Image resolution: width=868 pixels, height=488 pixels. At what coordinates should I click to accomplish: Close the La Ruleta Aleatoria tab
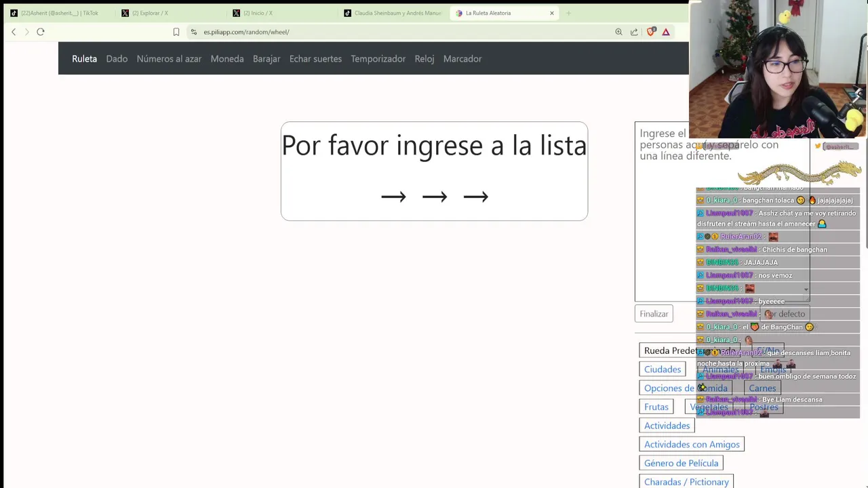pos(551,13)
